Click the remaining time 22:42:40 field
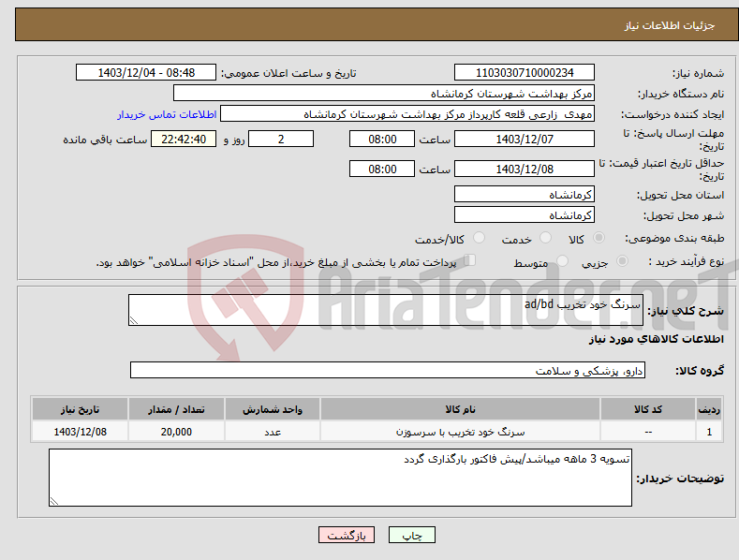The image size is (739, 560). pyautogui.click(x=184, y=139)
